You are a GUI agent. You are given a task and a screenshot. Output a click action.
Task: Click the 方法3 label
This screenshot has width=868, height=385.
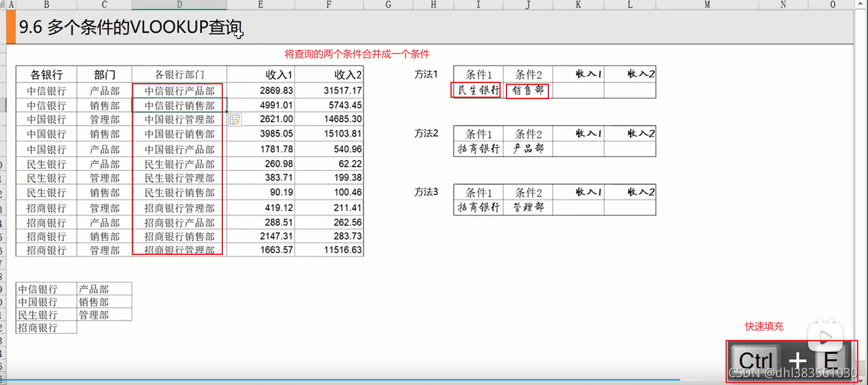coord(426,192)
